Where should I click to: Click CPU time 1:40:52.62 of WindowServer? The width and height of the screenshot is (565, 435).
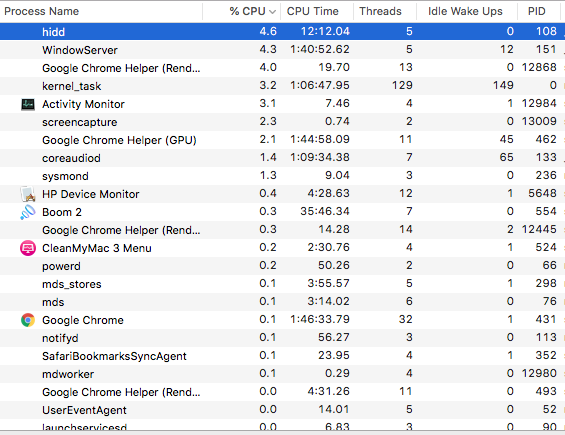tap(320, 49)
